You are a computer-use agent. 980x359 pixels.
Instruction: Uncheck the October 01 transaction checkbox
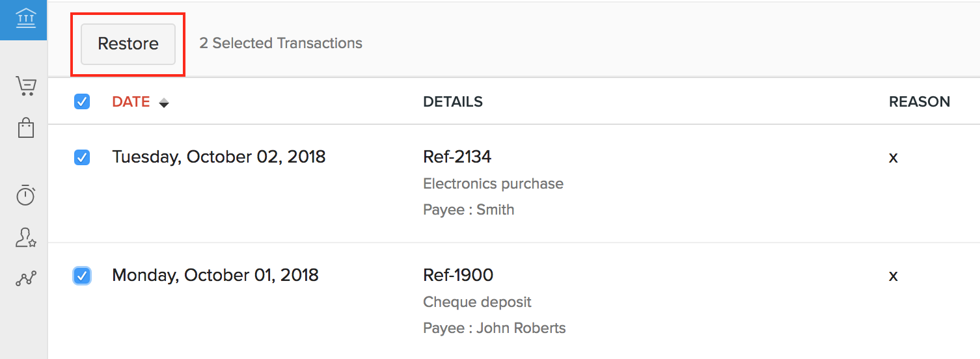[x=82, y=276]
